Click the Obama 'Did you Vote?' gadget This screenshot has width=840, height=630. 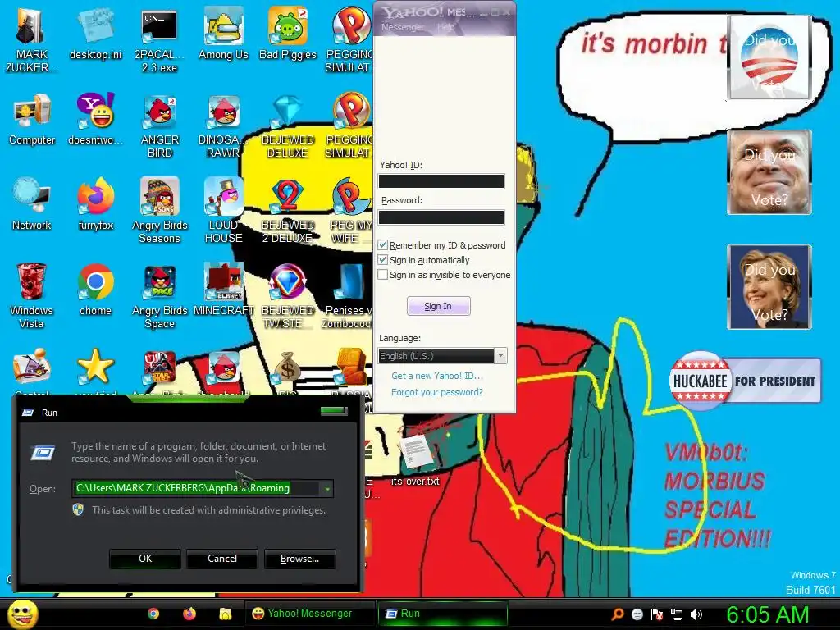[x=769, y=57]
